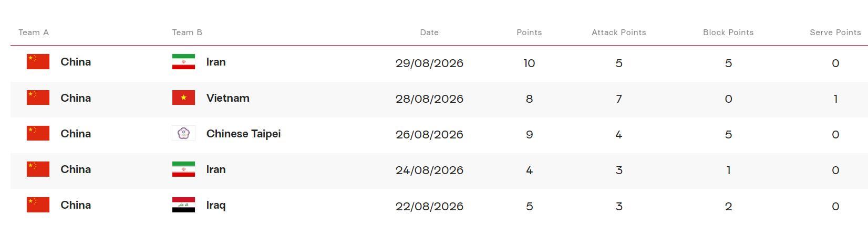This screenshot has width=868, height=226.
Task: Open the Vietnam team link
Action: [228, 98]
